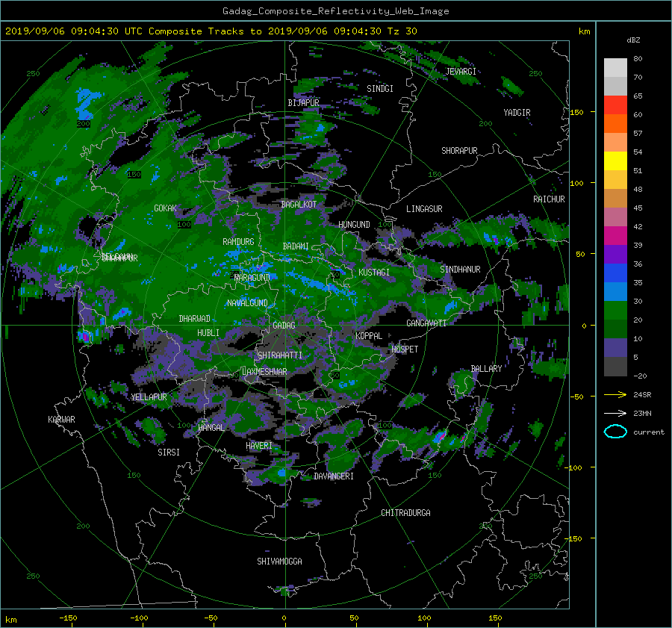Click the SHIVAMOGGA label
The image size is (672, 628).
tap(279, 562)
